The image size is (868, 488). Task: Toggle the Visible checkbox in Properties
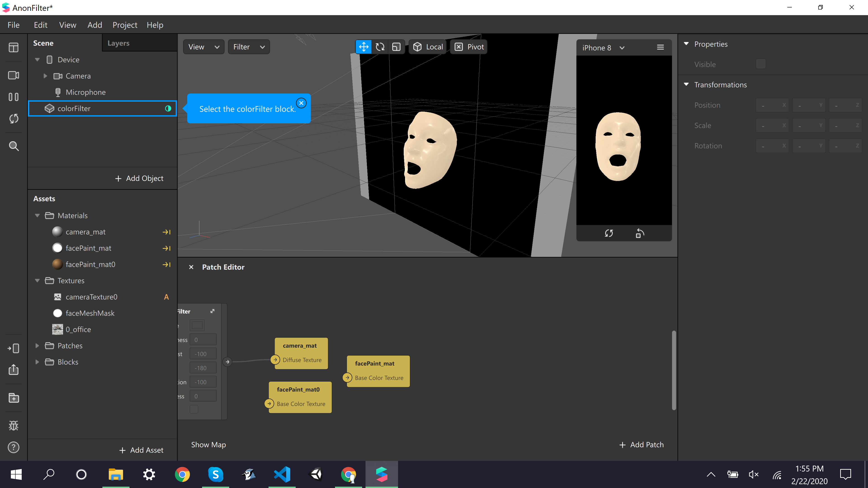click(760, 64)
